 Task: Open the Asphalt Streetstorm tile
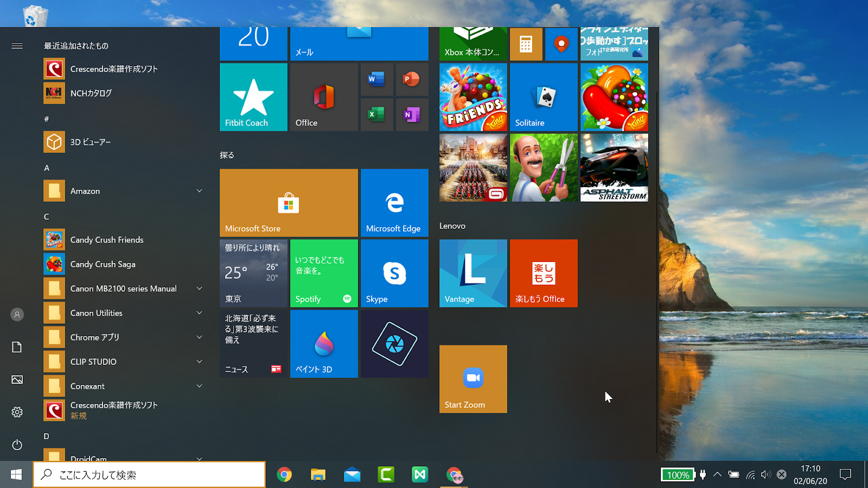coord(614,168)
